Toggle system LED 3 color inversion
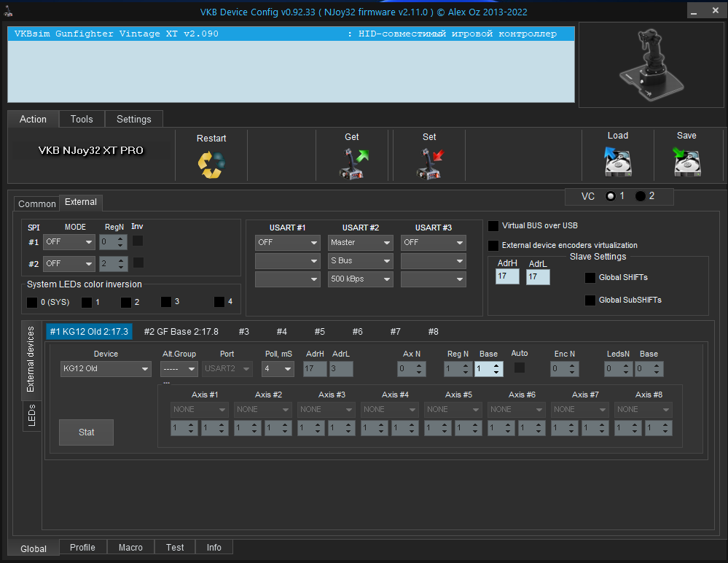Viewport: 728px width, 563px height. [x=165, y=302]
